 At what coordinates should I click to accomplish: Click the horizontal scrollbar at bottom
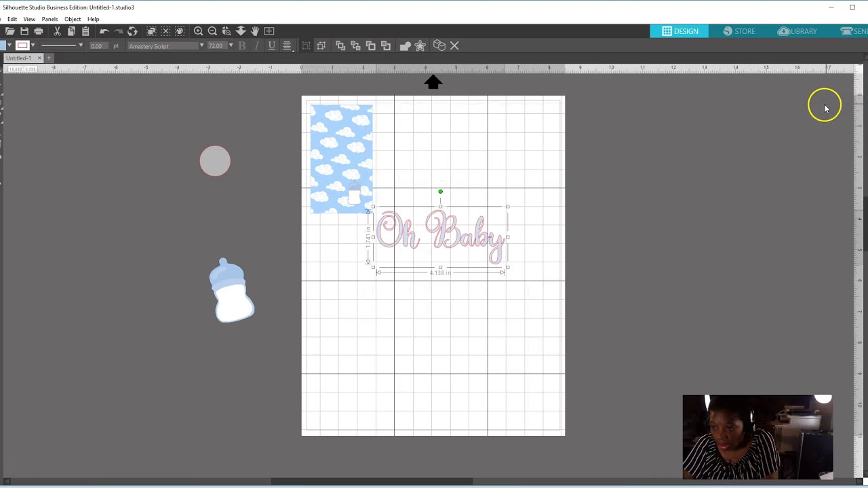372,482
